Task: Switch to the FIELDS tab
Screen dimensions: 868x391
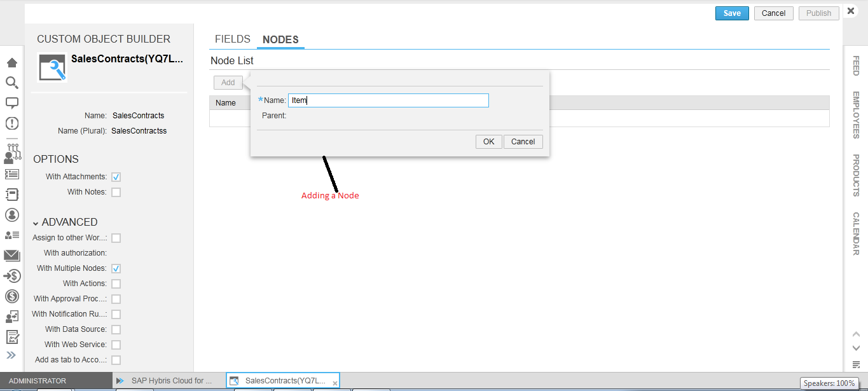Action: (232, 39)
